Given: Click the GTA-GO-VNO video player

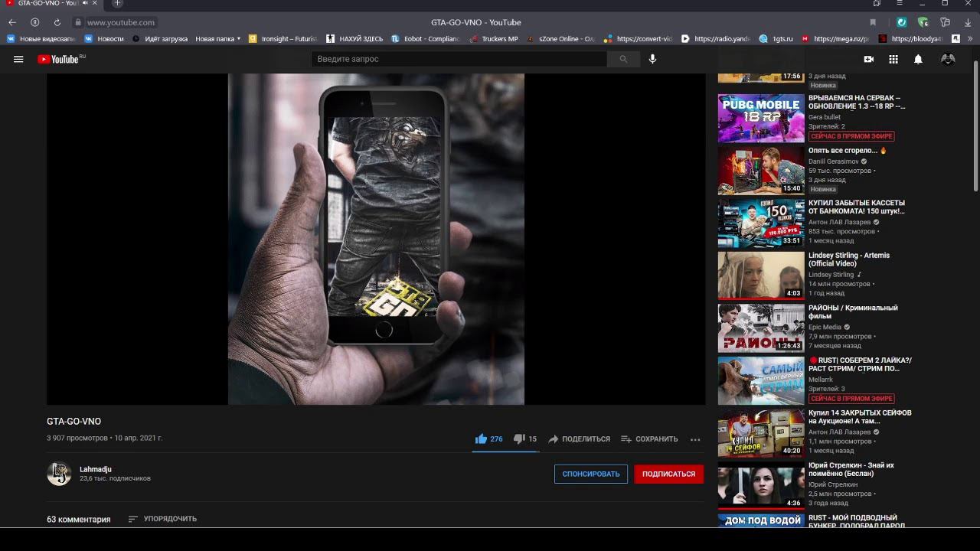Looking at the screenshot, I should (376, 239).
